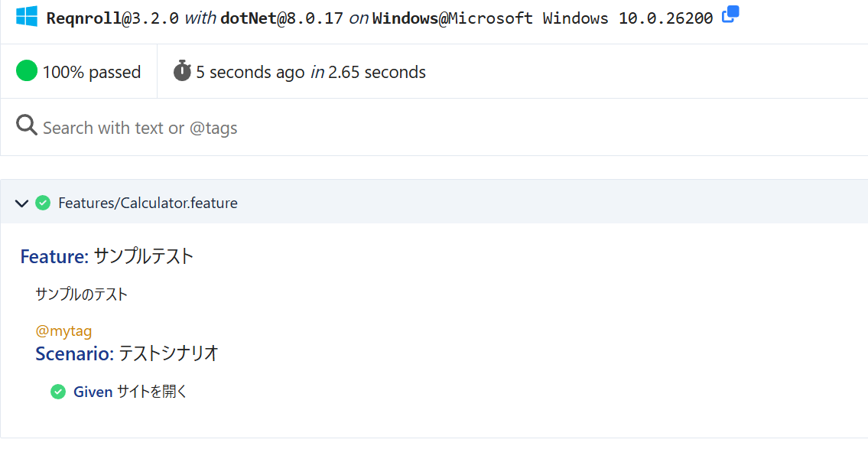Click the magnifying glass search icon
This screenshot has width=868, height=472.
pyautogui.click(x=27, y=125)
